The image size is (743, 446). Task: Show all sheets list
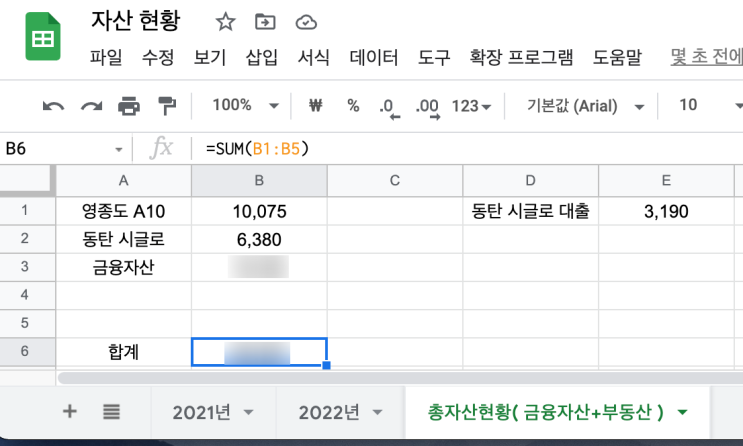111,411
